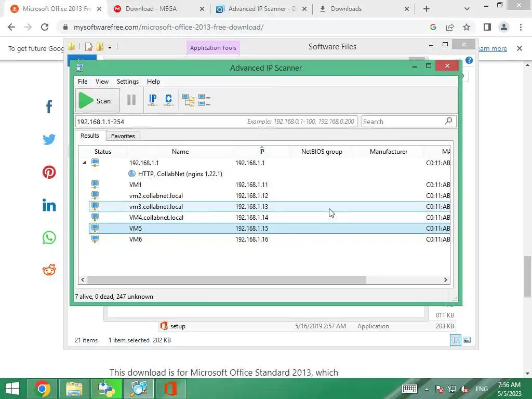
Task: Start scan with green Scan button
Action: pyautogui.click(x=97, y=100)
